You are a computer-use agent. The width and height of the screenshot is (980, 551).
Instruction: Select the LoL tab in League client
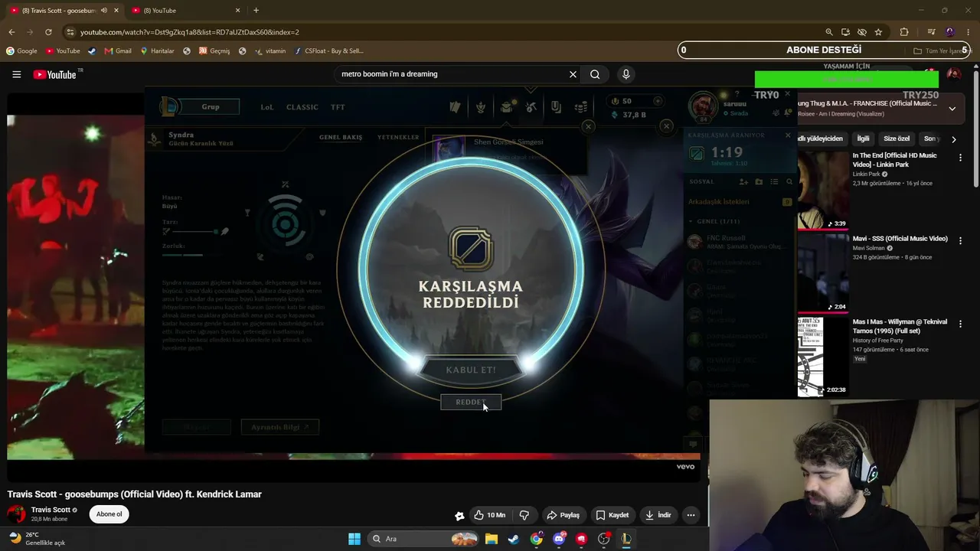(x=266, y=107)
